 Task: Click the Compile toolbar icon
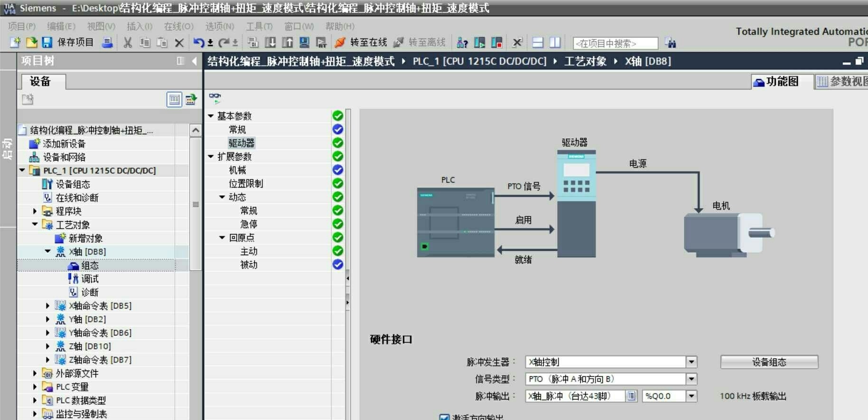pyautogui.click(x=253, y=43)
